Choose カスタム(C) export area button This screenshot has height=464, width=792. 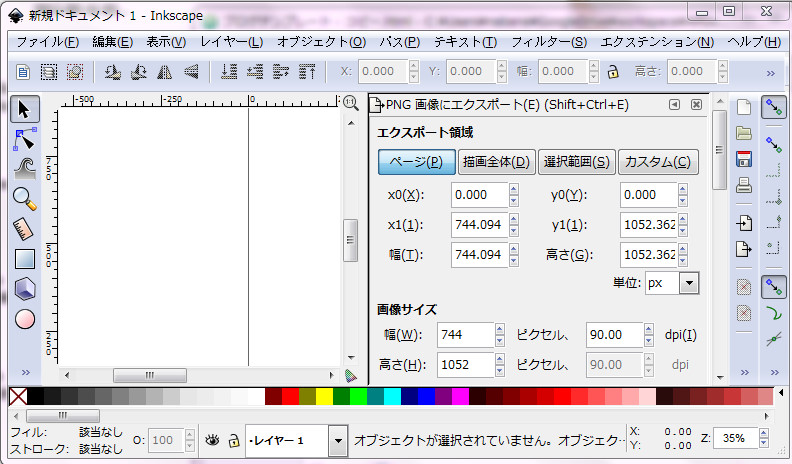[658, 162]
